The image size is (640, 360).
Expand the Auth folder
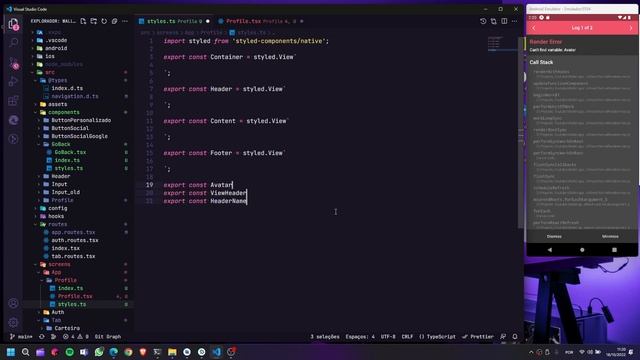[58, 312]
